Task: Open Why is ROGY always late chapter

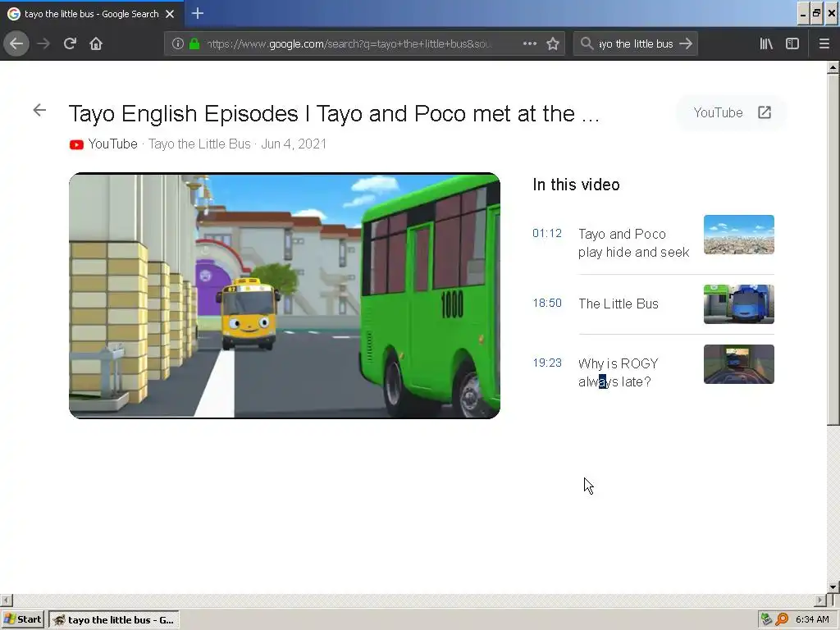Action: pos(619,373)
